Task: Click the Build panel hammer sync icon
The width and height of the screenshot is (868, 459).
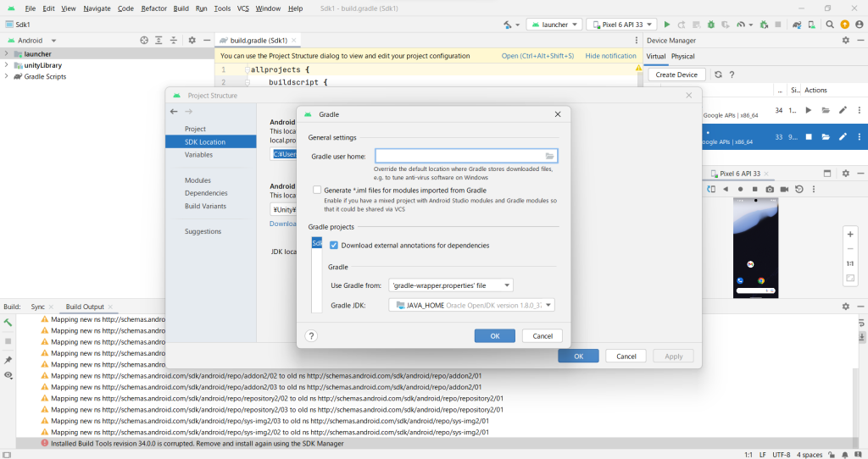Action: pyautogui.click(x=8, y=323)
